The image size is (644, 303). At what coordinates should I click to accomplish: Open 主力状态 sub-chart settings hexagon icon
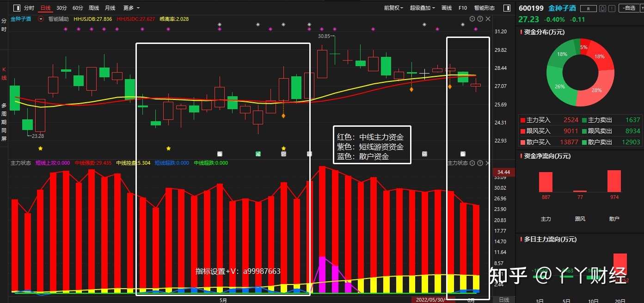tap(472, 163)
